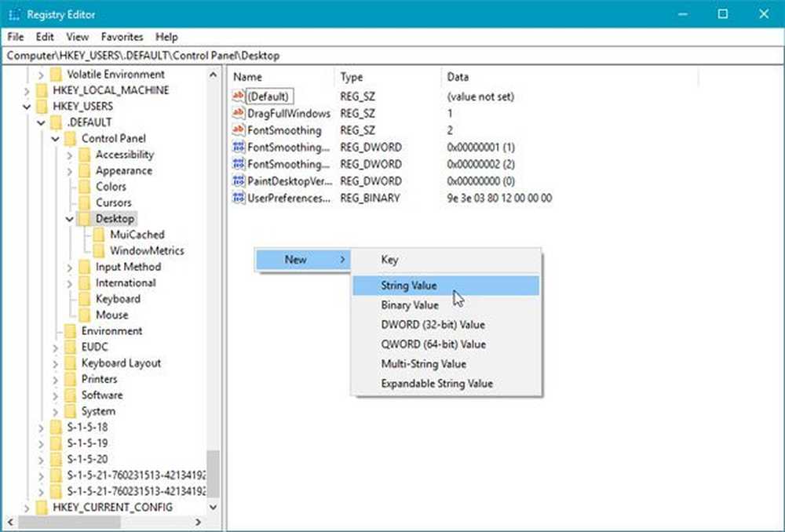Click the registry path address bar
This screenshot has width=785, height=532.
click(392, 56)
